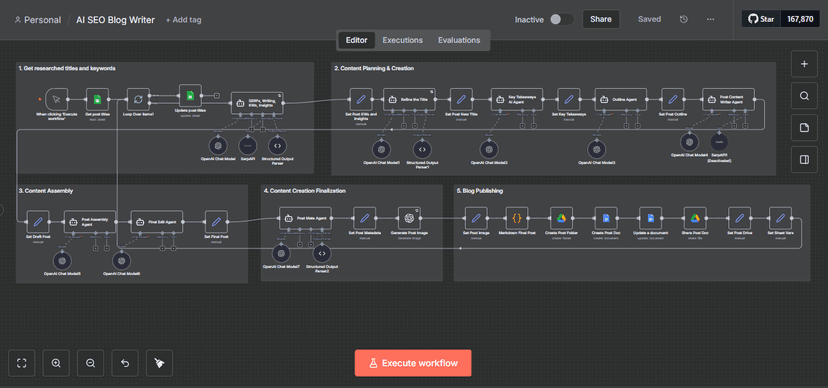Viewport: 828px width, 388px height.
Task: Open the node search magnifier button
Action: tap(804, 96)
